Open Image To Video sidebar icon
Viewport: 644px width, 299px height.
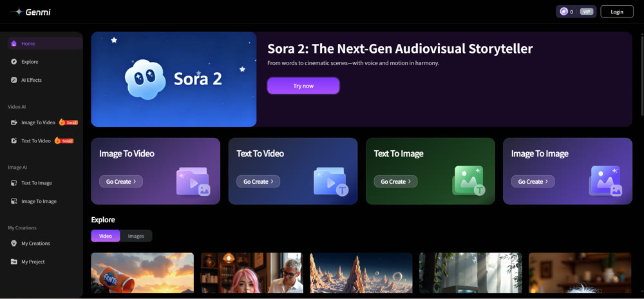(x=14, y=122)
